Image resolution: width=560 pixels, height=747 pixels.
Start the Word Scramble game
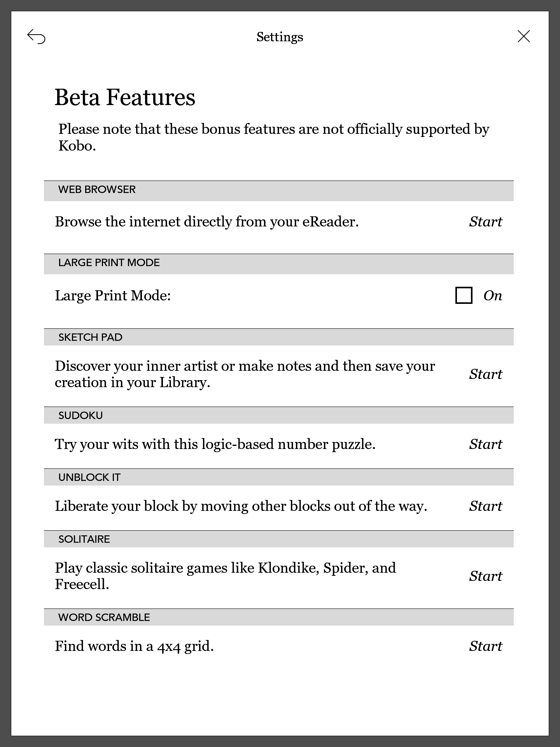[485, 646]
